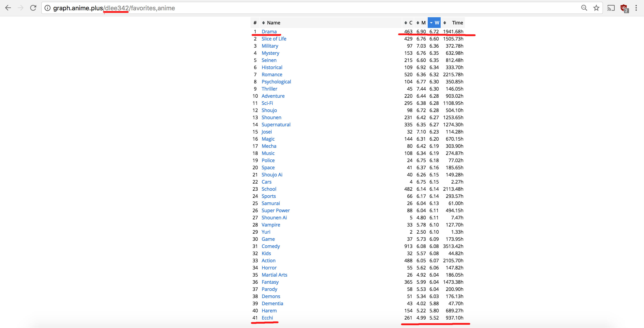
Task: Open the Horror genre link
Action: (269, 268)
